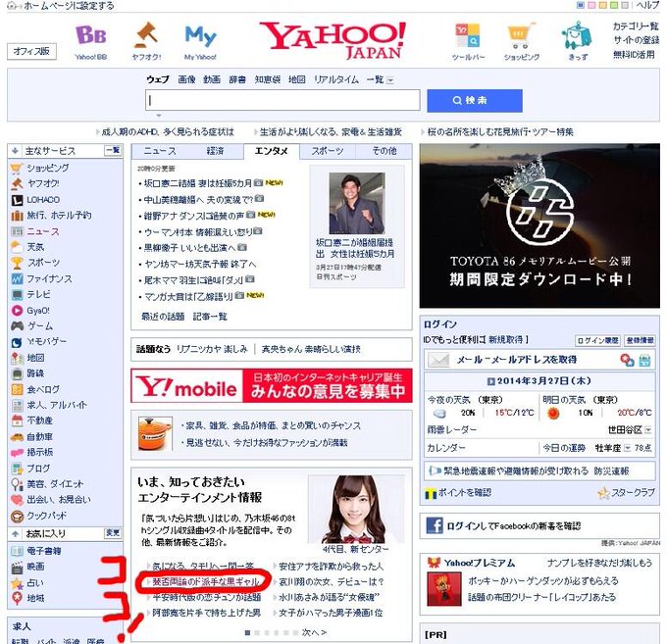Click the map icon in main services
667x644 pixels.
pyautogui.click(x=17, y=358)
